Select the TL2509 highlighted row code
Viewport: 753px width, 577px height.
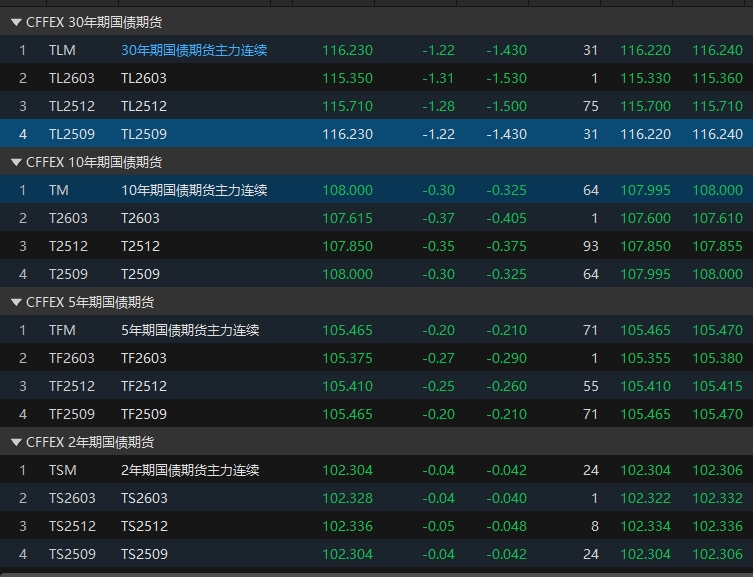72,134
